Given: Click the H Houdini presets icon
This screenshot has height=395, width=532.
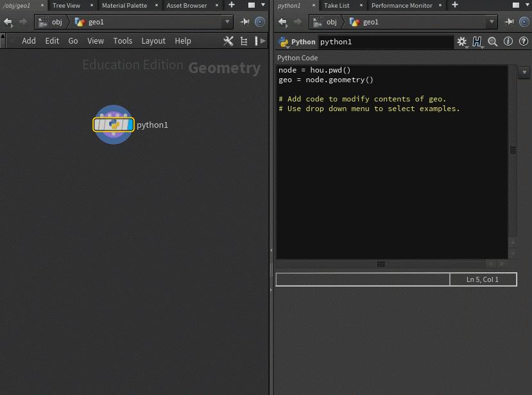Looking at the screenshot, I should tap(477, 42).
